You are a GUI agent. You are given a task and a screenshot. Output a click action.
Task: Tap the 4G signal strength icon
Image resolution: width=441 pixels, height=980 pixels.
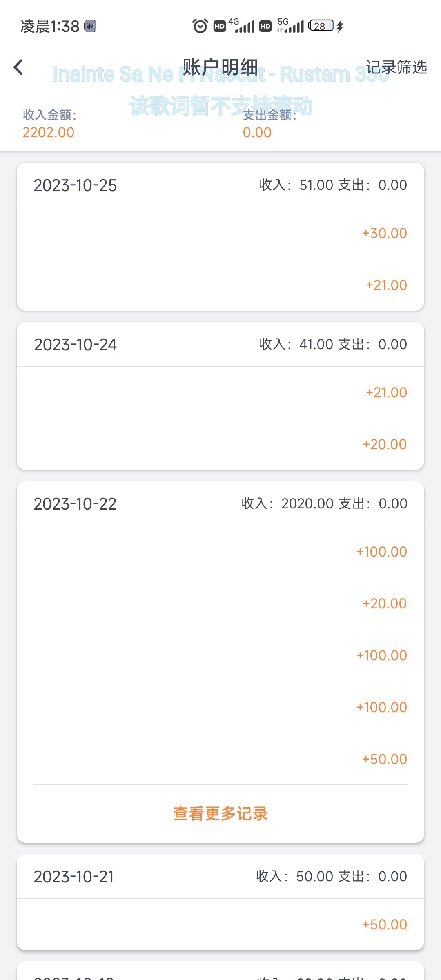[x=244, y=26]
